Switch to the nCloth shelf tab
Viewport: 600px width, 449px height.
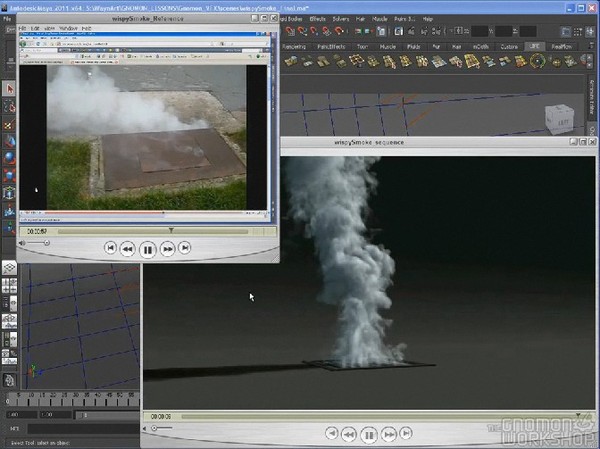click(481, 47)
